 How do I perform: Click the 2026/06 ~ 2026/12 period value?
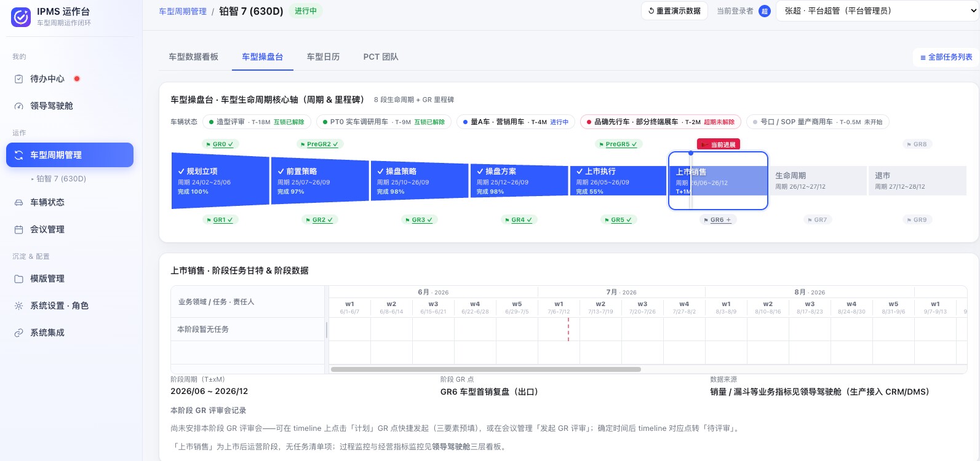(209, 391)
